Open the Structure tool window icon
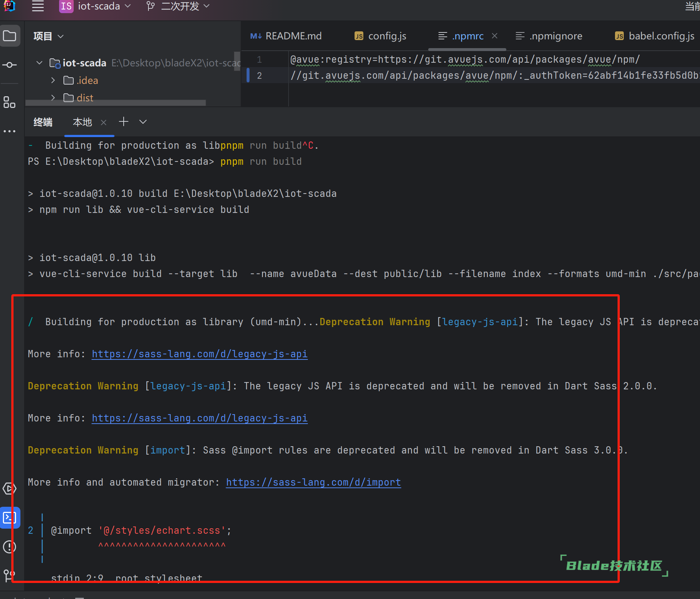The image size is (700, 599). [10, 102]
